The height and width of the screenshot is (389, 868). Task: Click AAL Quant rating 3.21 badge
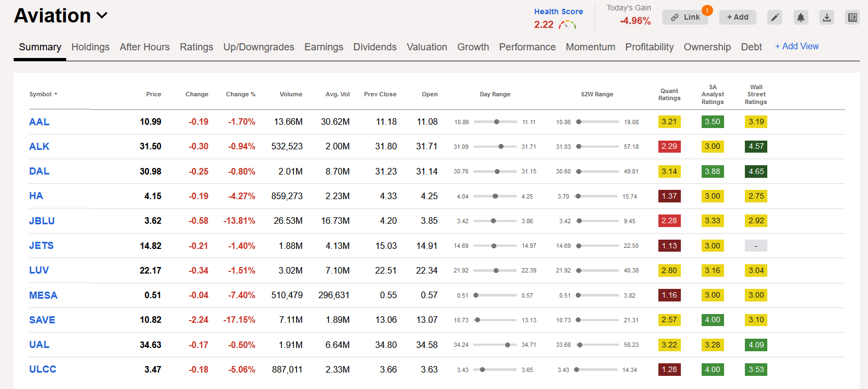click(x=669, y=121)
